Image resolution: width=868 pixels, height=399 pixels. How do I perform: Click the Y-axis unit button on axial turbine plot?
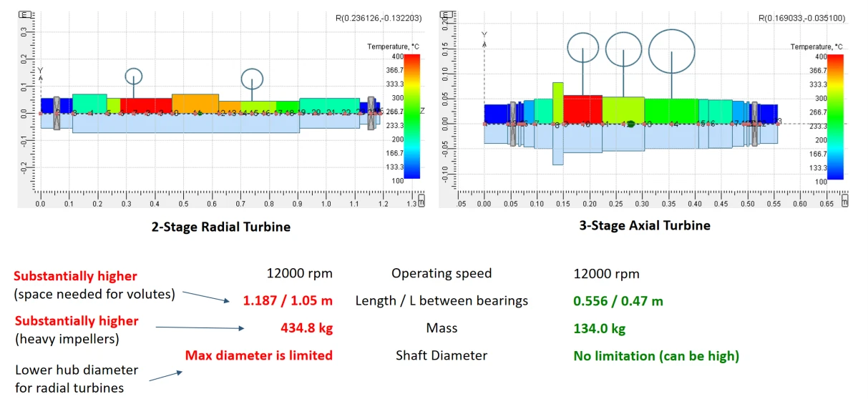pyautogui.click(x=447, y=14)
